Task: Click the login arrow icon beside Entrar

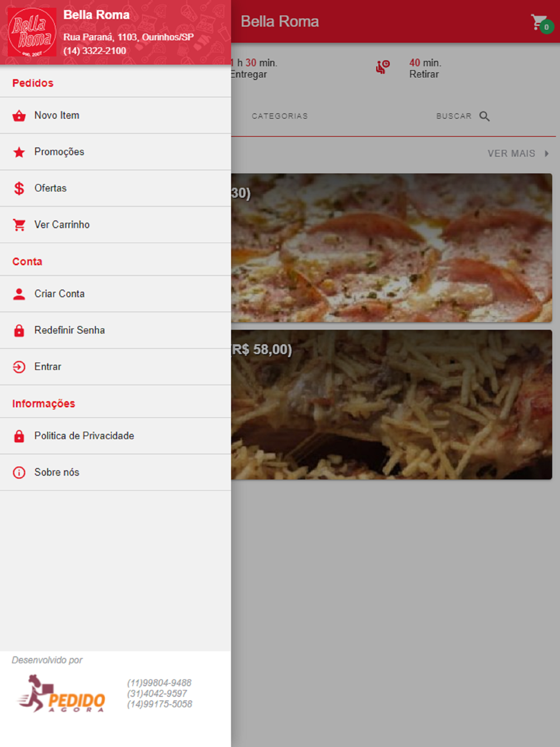Action: pos(19,367)
